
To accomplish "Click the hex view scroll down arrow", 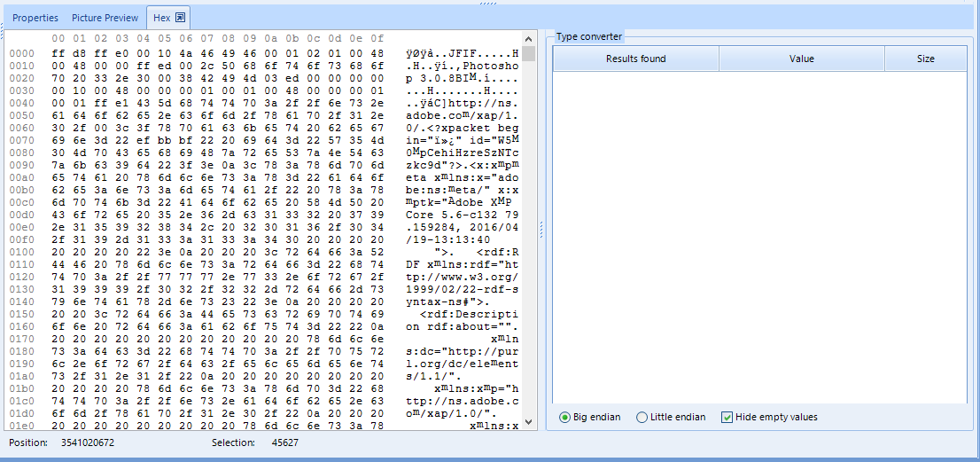I will 529,422.
